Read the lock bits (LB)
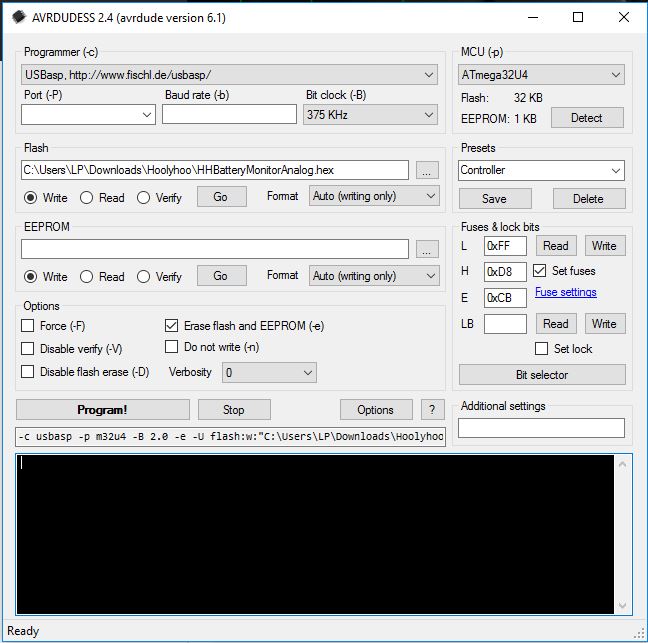 point(556,324)
